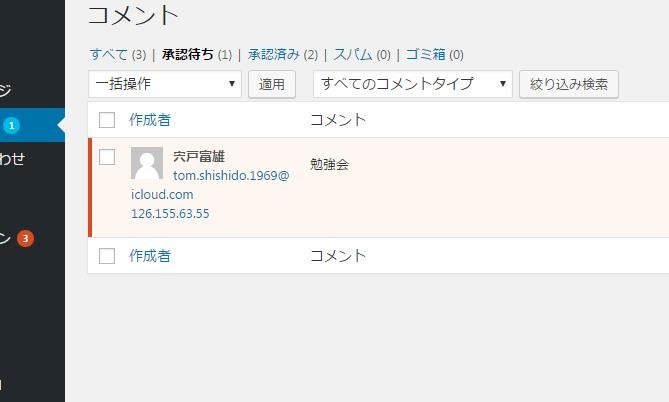Click the IP address 126.155.63.55

coord(170,214)
